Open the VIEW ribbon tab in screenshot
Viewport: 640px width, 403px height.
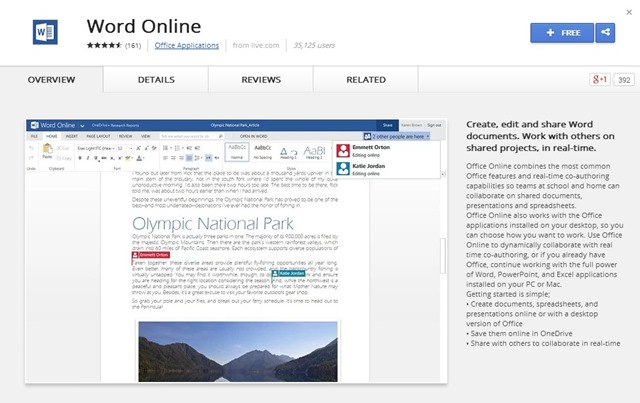146,136
